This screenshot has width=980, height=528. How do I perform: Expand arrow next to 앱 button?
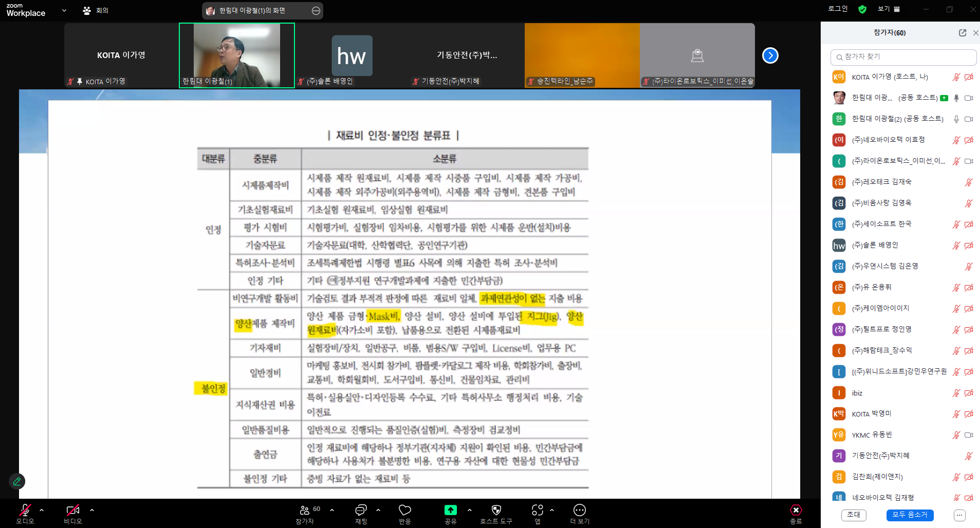pos(552,510)
